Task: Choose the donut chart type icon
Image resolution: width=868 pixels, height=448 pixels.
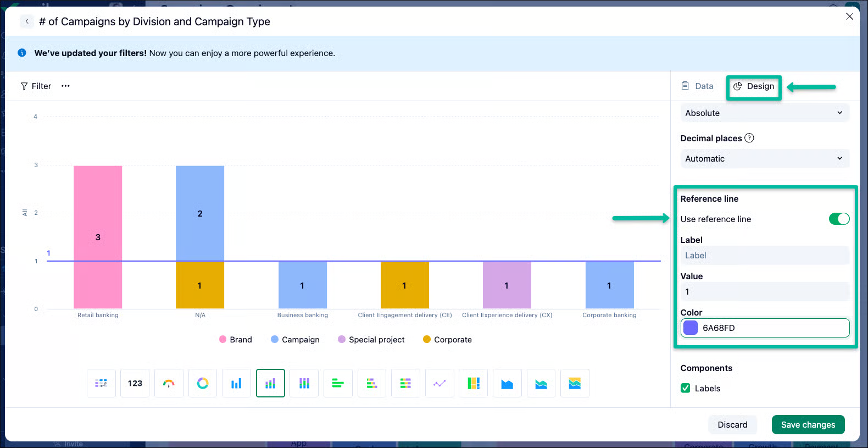Action: (x=203, y=383)
